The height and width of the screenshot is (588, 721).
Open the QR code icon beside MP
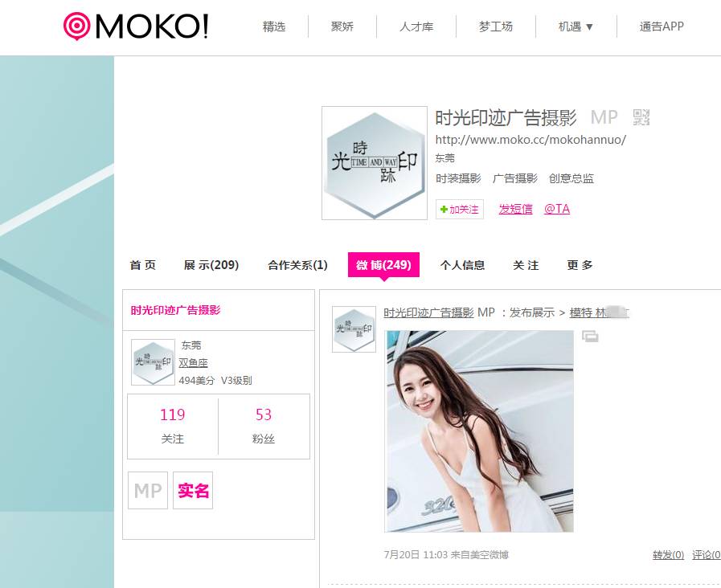[x=641, y=117]
